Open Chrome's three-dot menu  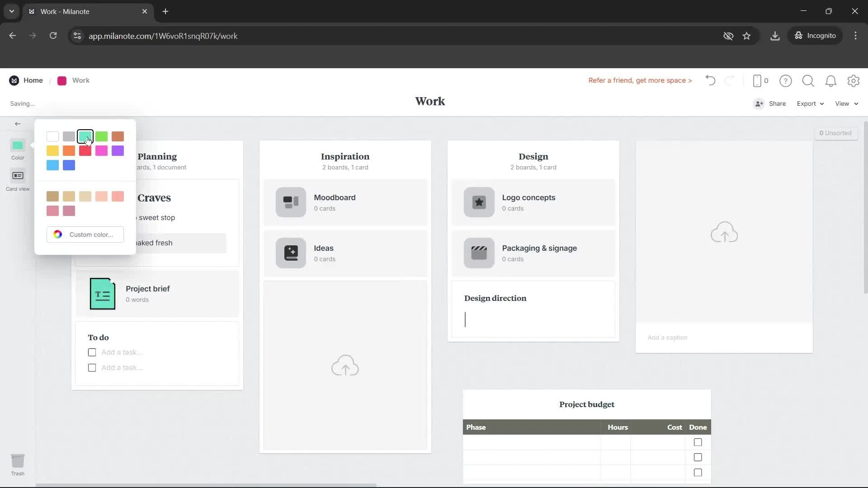click(x=856, y=36)
